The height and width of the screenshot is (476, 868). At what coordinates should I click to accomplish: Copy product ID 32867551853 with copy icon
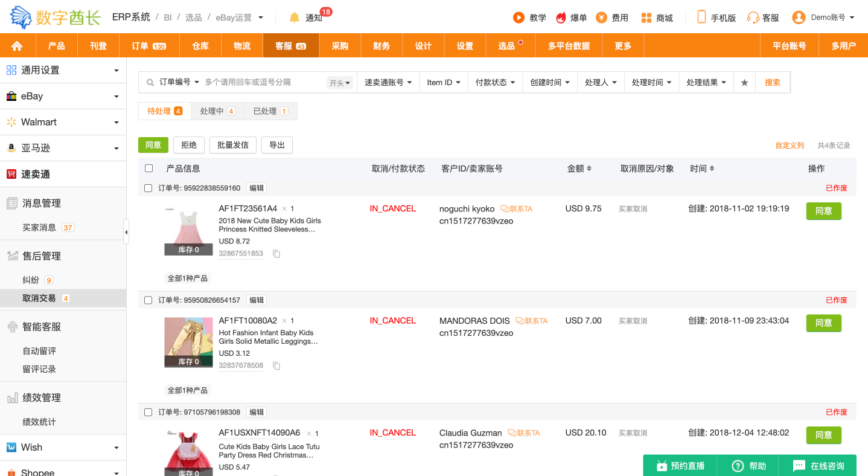[x=276, y=254]
